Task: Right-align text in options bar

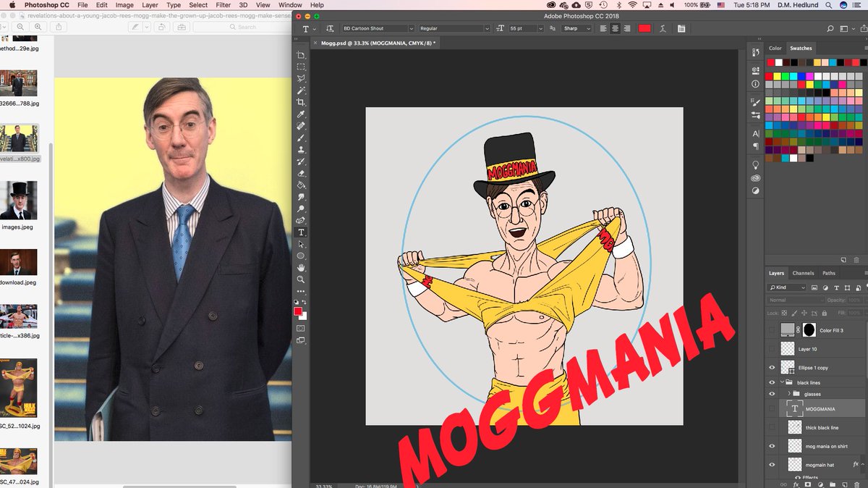Action: [x=629, y=28]
